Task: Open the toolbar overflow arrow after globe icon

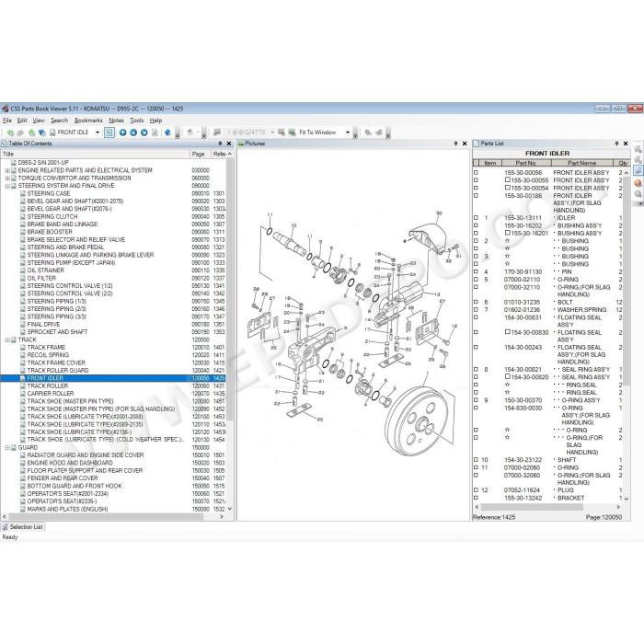Action: pos(178,134)
